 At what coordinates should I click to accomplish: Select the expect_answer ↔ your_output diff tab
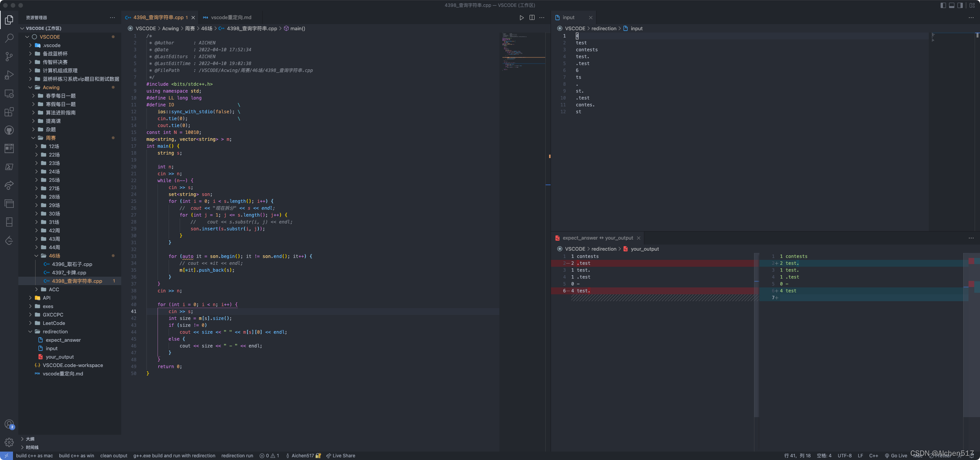point(598,238)
